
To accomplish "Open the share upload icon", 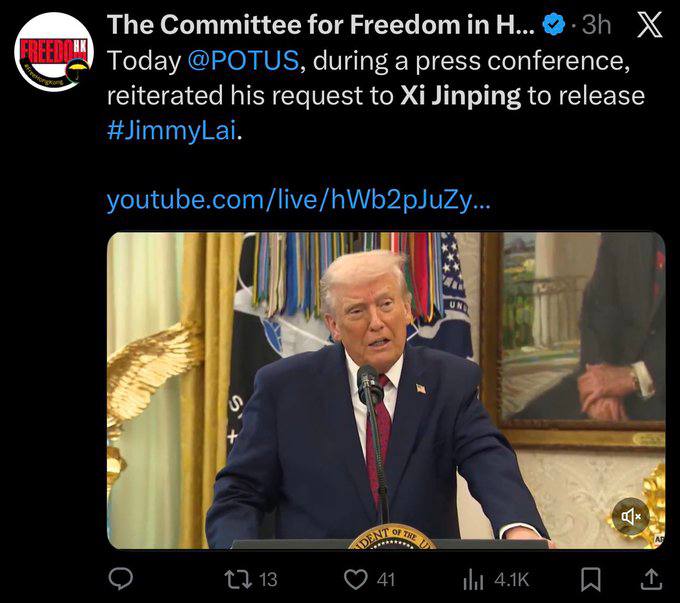I will coord(651,580).
